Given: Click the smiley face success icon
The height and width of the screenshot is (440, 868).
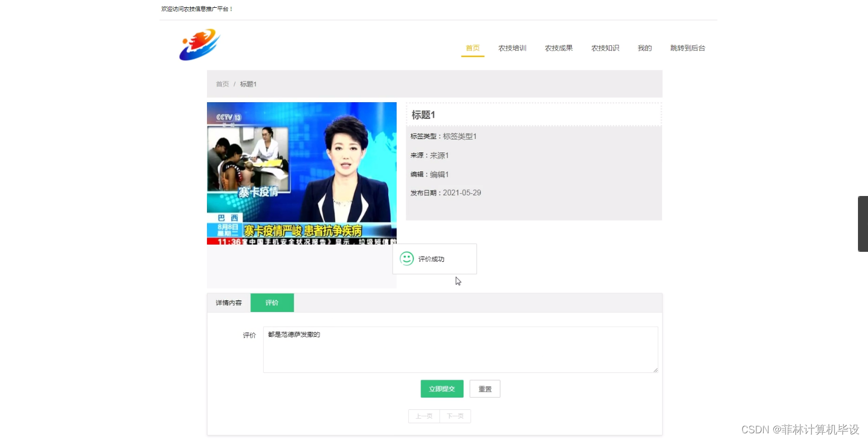Looking at the screenshot, I should (x=407, y=259).
